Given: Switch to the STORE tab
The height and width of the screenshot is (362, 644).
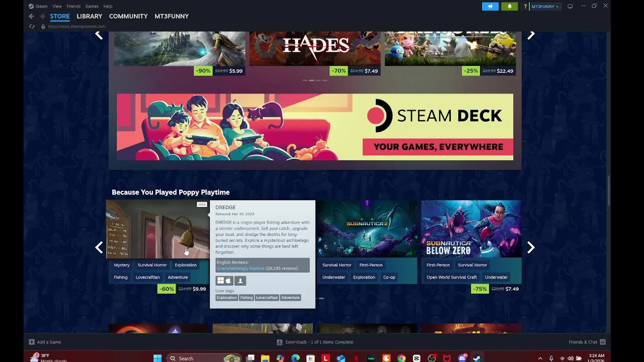Looking at the screenshot, I should (60, 16).
